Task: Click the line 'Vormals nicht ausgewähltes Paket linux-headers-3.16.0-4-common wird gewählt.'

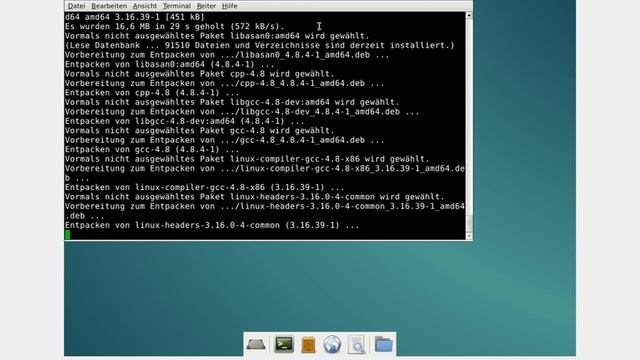Action: (255, 197)
